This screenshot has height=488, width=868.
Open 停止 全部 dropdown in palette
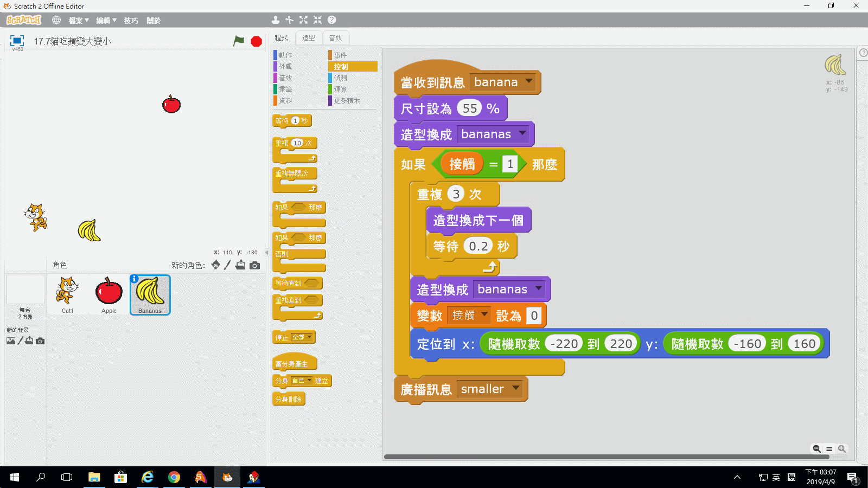click(x=302, y=337)
